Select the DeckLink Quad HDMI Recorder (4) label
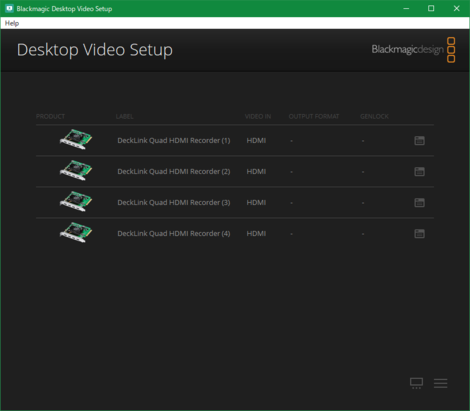 [x=174, y=234]
